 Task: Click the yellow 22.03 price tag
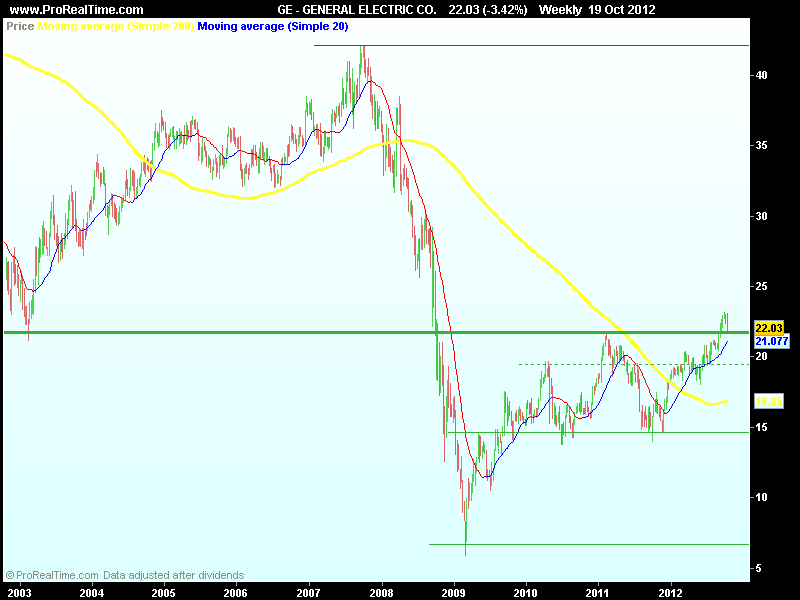(x=769, y=328)
